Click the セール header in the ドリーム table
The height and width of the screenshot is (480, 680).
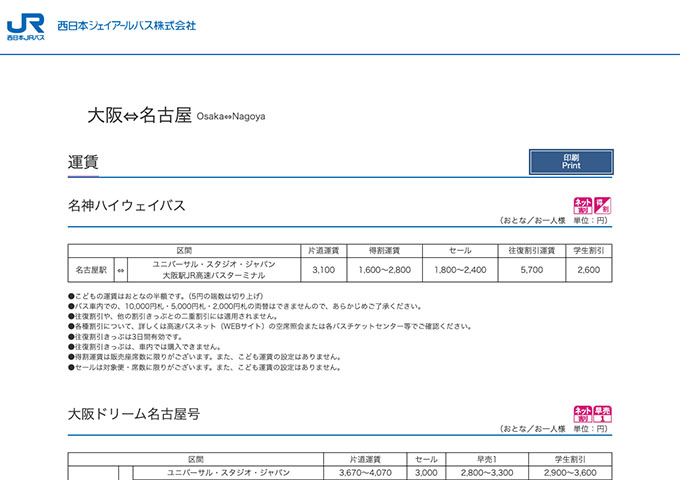(x=426, y=459)
